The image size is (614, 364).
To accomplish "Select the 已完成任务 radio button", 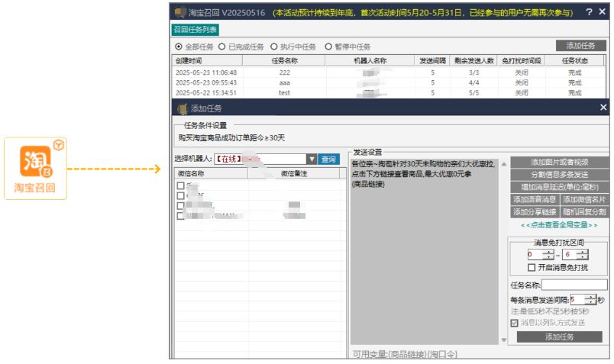I will pyautogui.click(x=221, y=47).
